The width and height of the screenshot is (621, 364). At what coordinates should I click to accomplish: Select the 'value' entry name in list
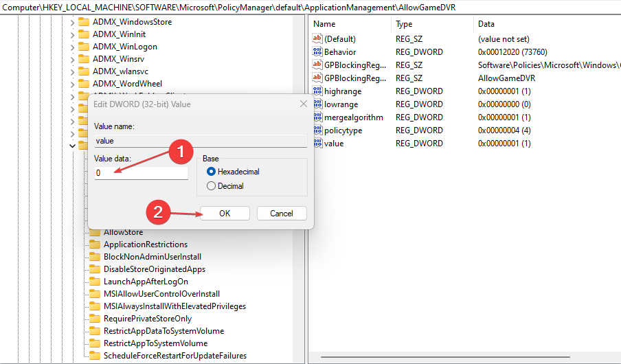[x=334, y=144]
